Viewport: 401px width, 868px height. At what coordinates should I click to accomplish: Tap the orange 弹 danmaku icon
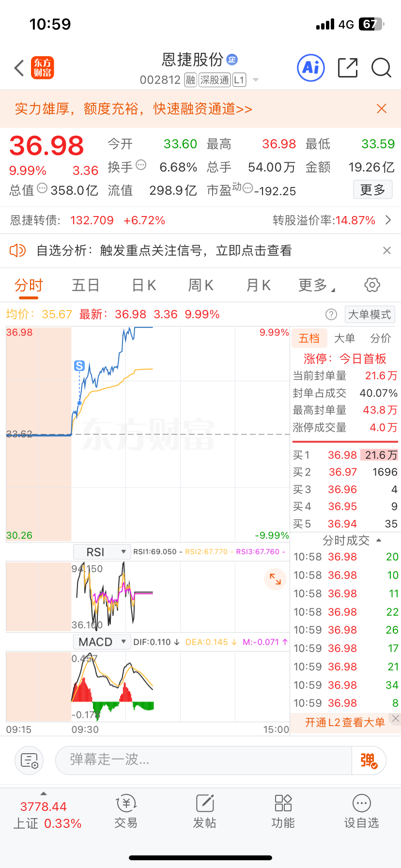click(369, 760)
